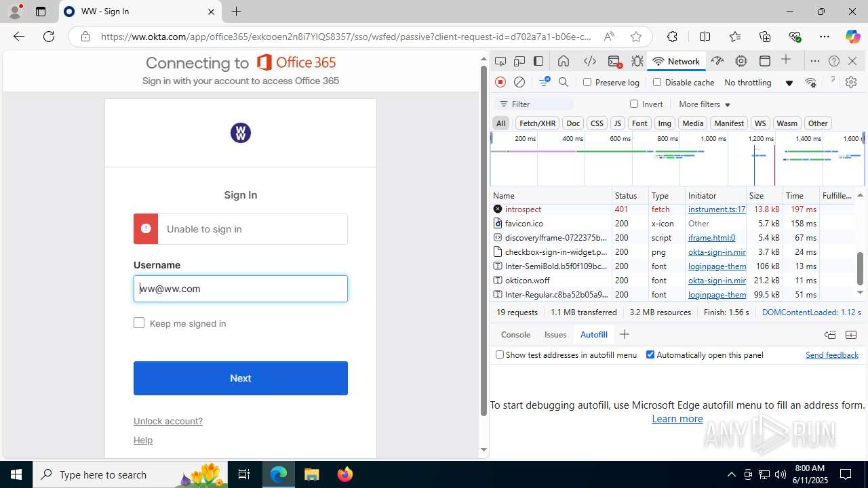Open the No throttling dropdown
This screenshot has width=868, height=488.
(x=759, y=82)
